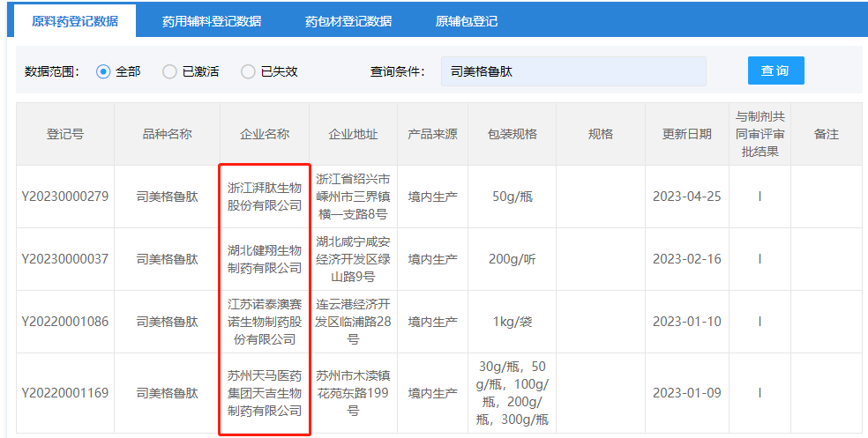Click address 连云港经济开发区临浦路28号

click(x=353, y=322)
